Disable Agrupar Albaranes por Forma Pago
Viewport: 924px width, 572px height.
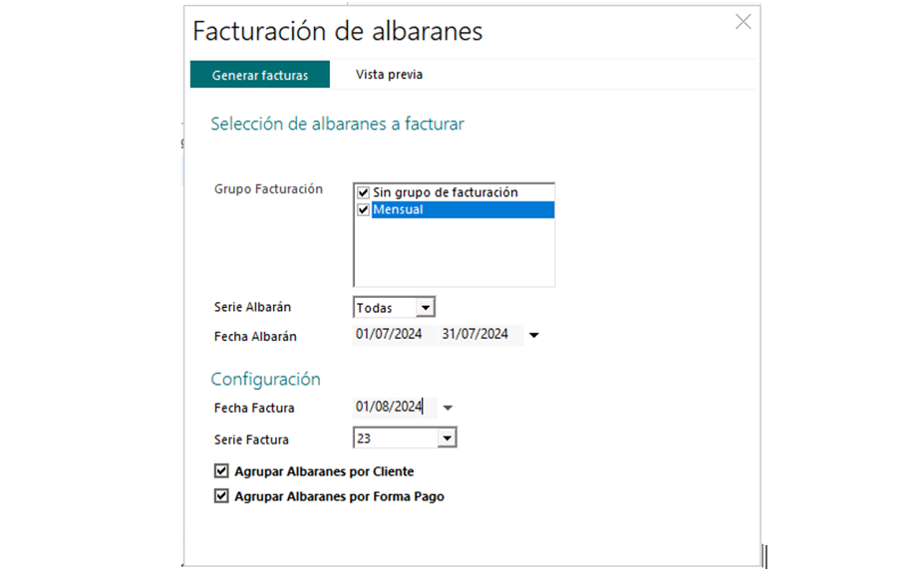pyautogui.click(x=221, y=496)
